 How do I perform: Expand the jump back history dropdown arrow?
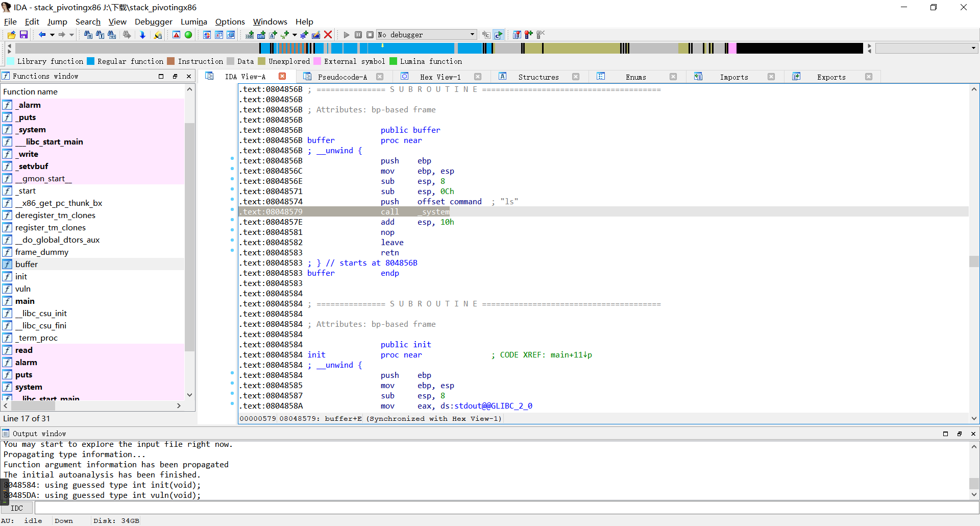point(52,35)
